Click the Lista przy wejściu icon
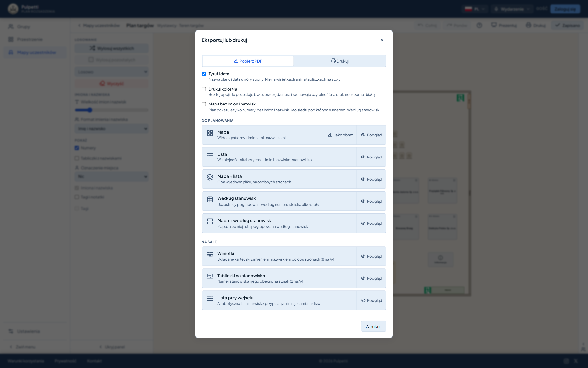Viewport: 588px width, 368px height. pyautogui.click(x=210, y=299)
